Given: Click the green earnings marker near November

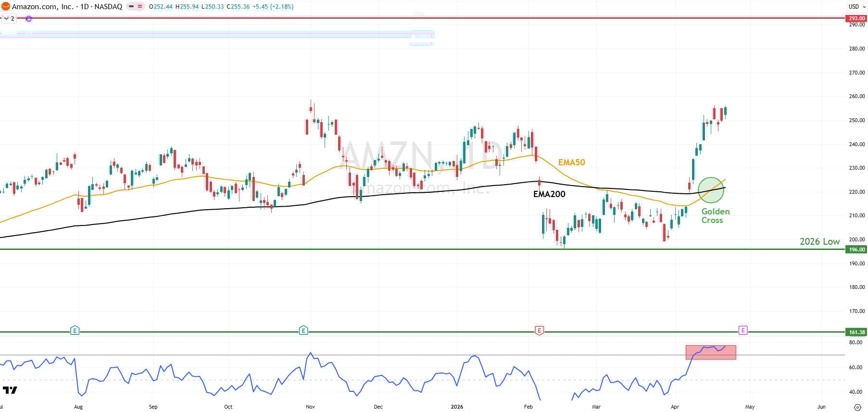Looking at the screenshot, I should tap(303, 330).
